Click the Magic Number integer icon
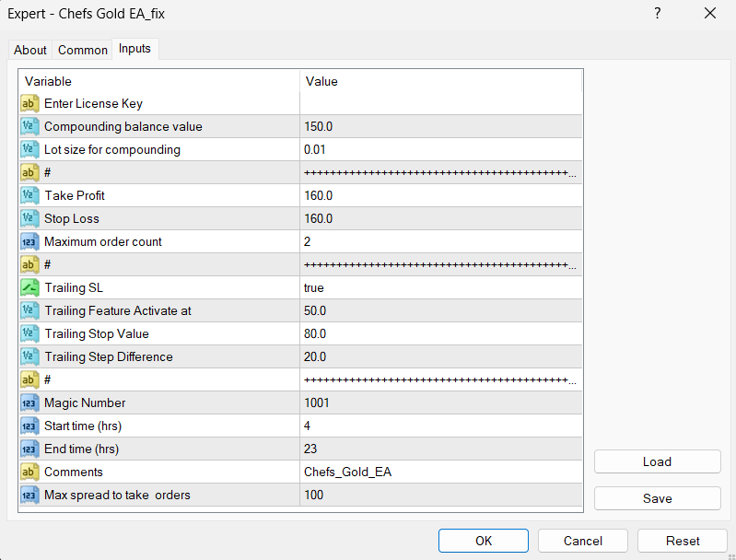This screenshot has width=736, height=560. [x=29, y=403]
